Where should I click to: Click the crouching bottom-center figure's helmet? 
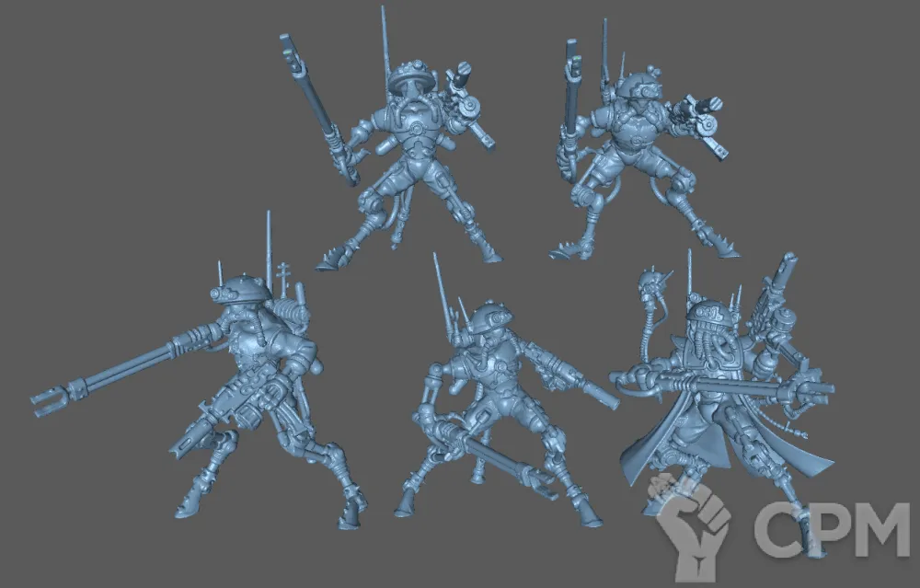(485, 317)
